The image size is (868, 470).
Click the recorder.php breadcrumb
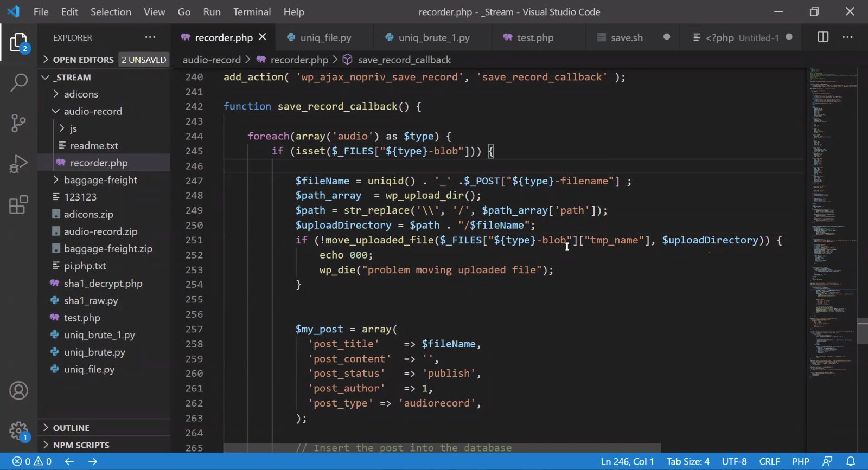coord(299,60)
